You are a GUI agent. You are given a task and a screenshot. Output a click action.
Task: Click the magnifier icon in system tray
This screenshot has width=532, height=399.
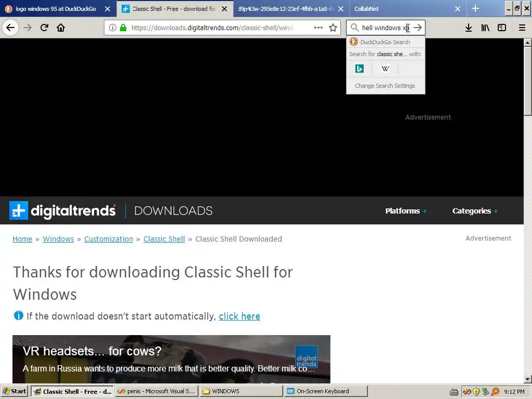click(495, 392)
